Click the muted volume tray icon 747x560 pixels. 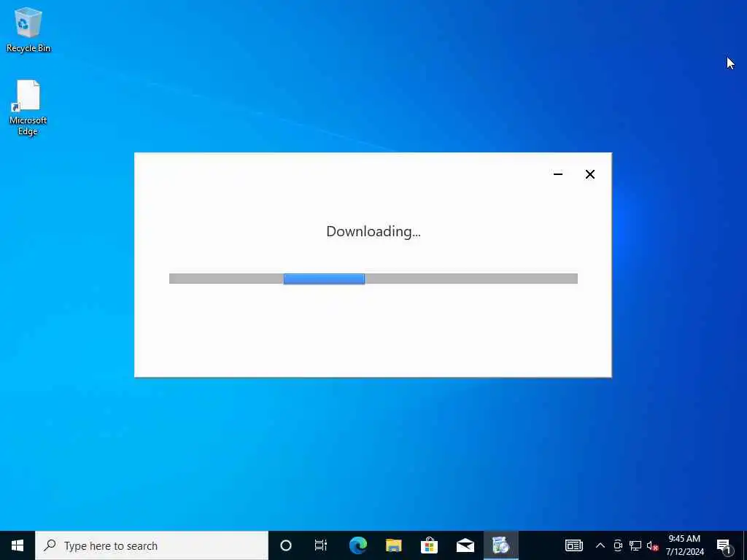(652, 546)
